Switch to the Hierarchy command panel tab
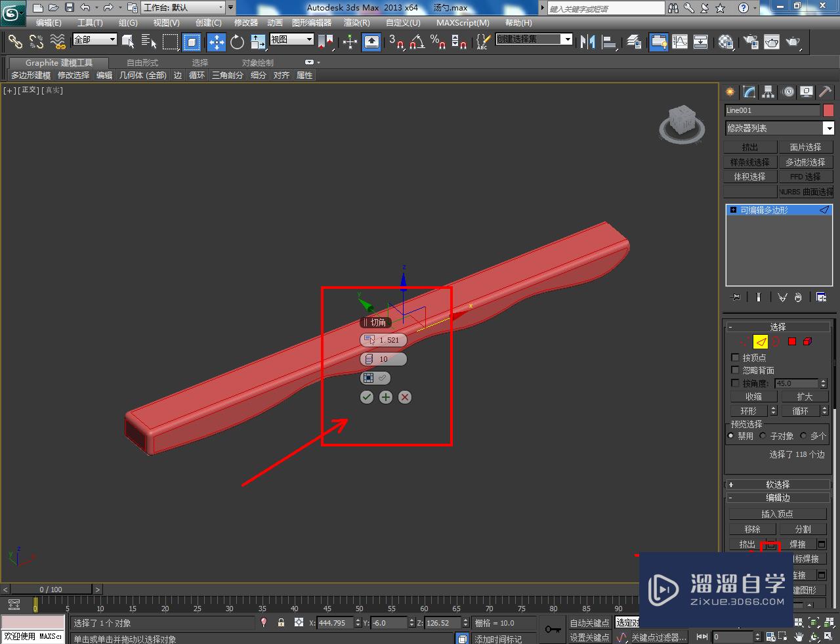Screen dimensions: 840x644 (x=768, y=92)
